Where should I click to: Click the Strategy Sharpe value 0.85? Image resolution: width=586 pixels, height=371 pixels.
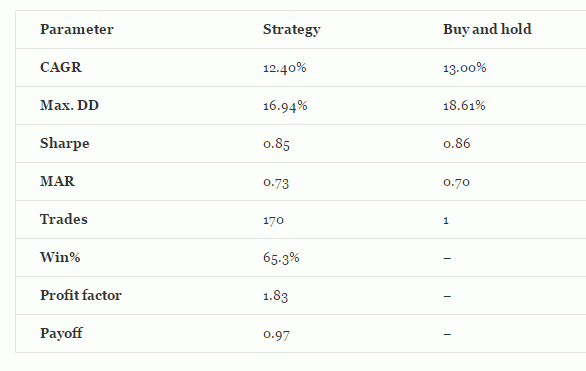pos(277,145)
